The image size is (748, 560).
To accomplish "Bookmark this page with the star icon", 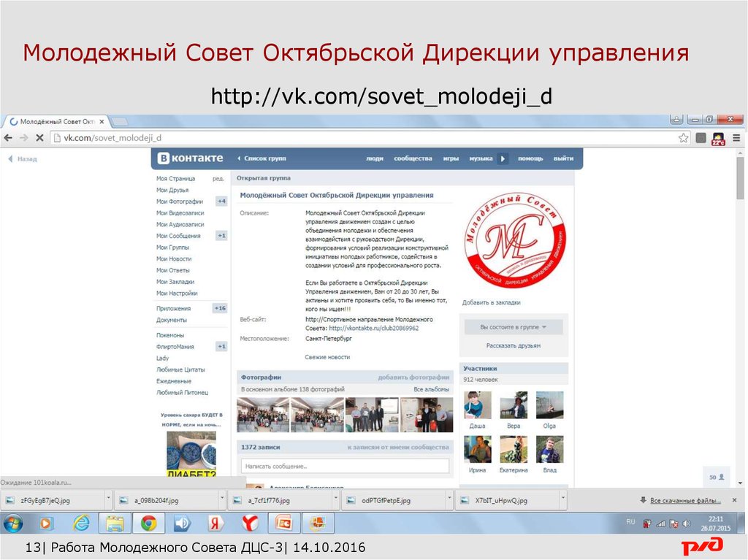I will (683, 137).
